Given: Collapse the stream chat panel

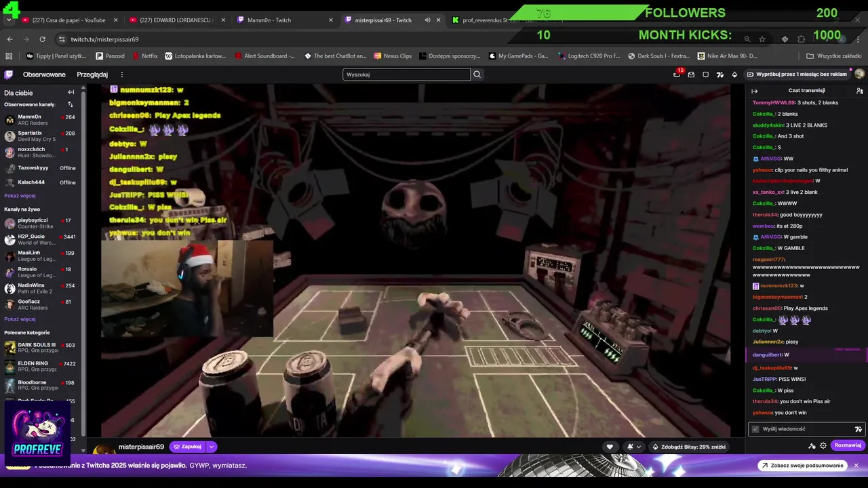Looking at the screenshot, I should [x=754, y=91].
